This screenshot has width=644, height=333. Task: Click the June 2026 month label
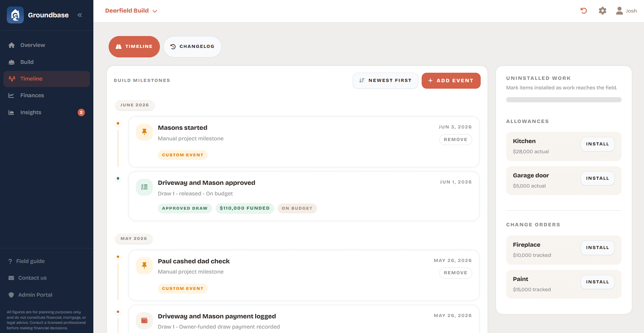click(134, 105)
